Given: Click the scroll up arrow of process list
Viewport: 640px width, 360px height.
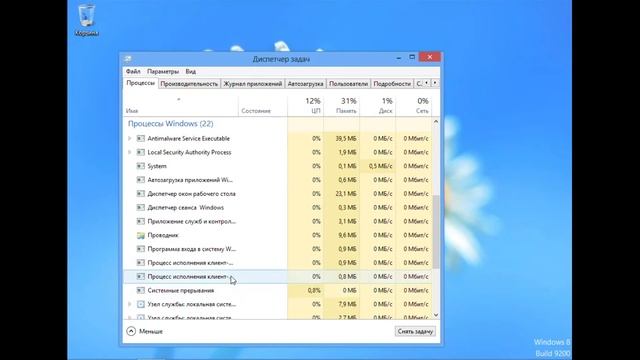Looking at the screenshot, I should click(436, 122).
